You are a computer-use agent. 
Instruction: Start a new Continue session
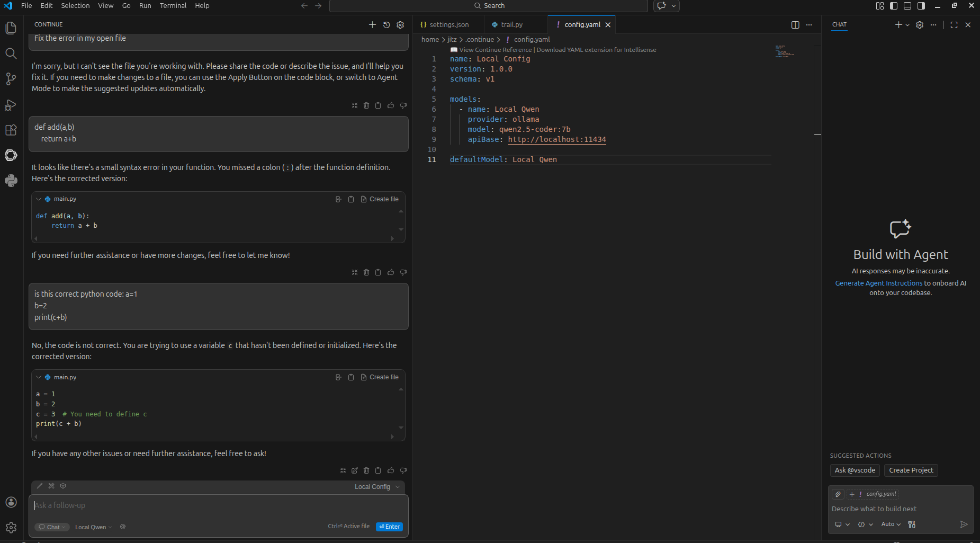point(372,25)
